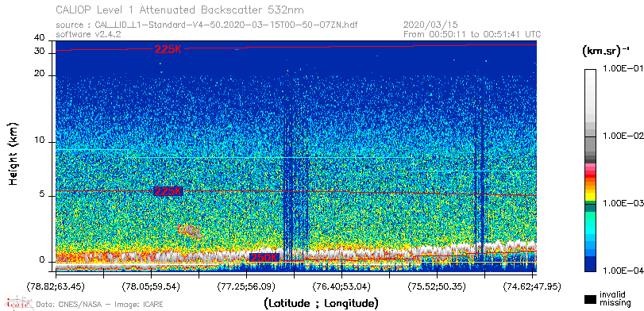Viewport: 644px width, 311px height.
Task: Click the 'invalid missing' legend text
Action: [x=615, y=298]
